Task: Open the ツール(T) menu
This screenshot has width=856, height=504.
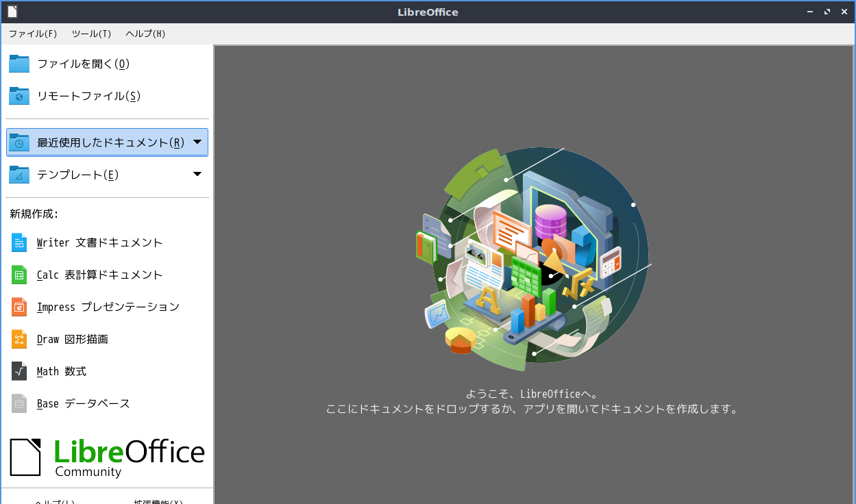Action: [x=91, y=34]
